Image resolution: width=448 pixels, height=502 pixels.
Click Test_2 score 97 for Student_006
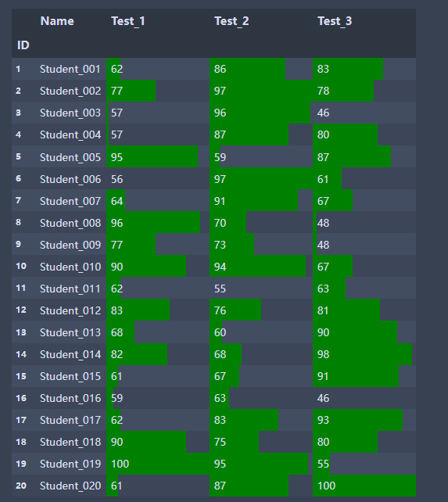coord(261,178)
